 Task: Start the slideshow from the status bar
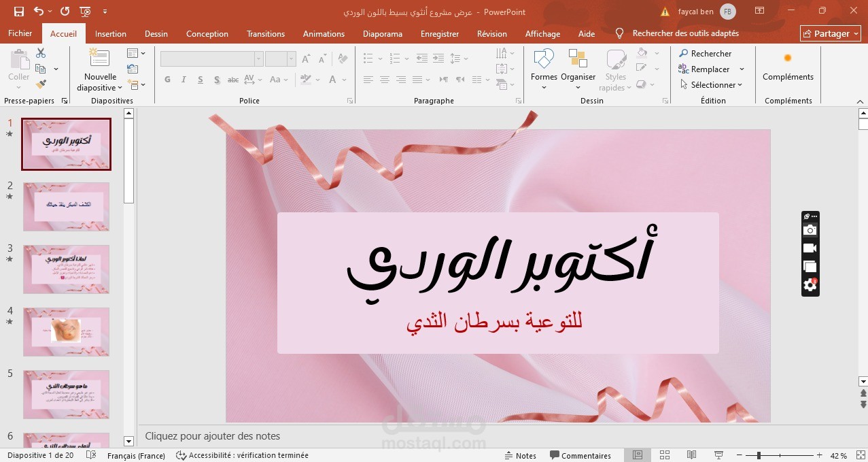(718, 455)
